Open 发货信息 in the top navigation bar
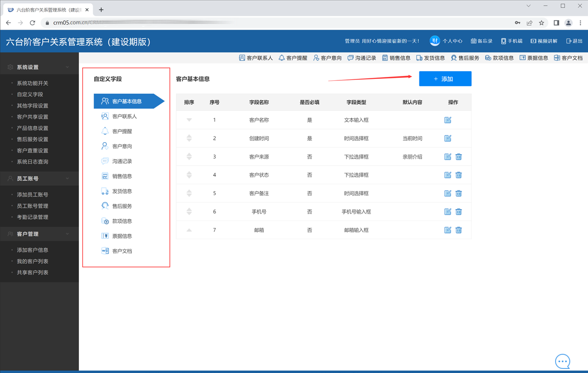The width and height of the screenshot is (588, 373). (x=431, y=58)
